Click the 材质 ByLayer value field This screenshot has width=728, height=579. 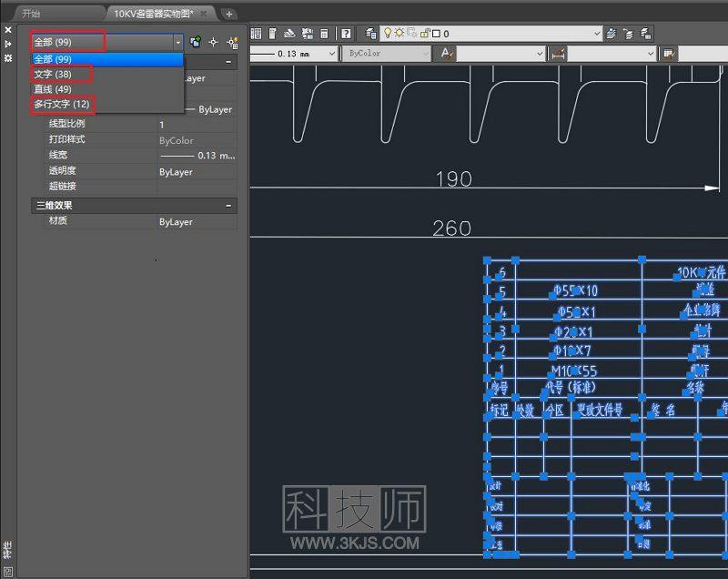click(197, 221)
